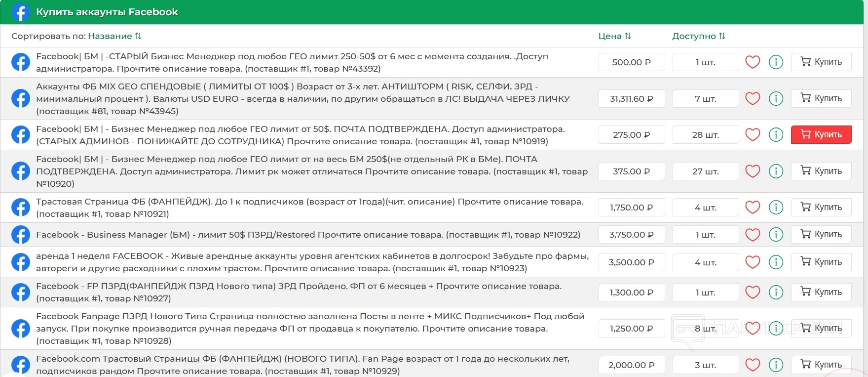868x377 pixels.
Task: Click the 'Купить аккаунты Facebook' heading
Action: click(107, 12)
